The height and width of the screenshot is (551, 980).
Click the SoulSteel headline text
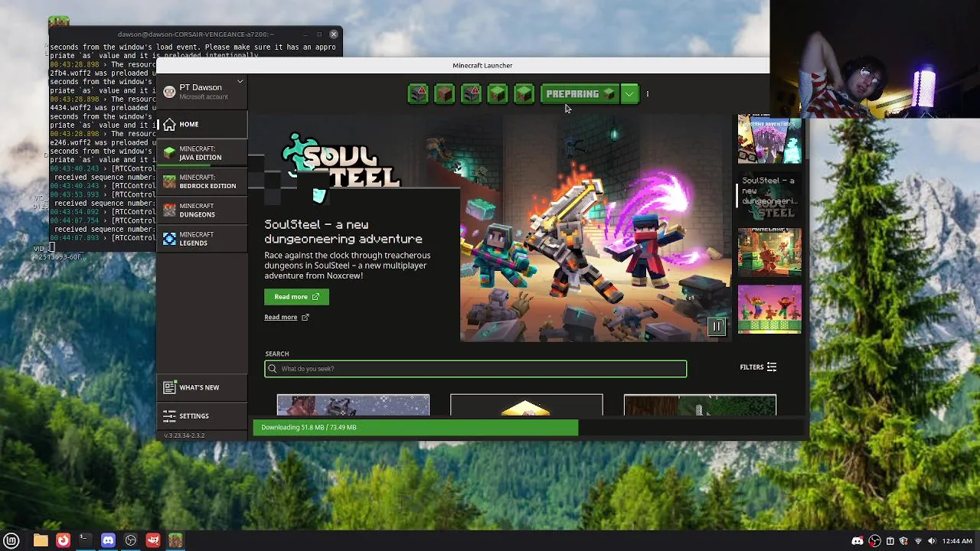coord(343,231)
